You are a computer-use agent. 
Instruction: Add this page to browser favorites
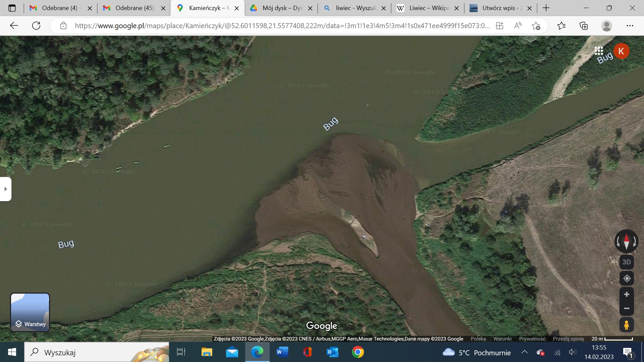(x=536, y=26)
